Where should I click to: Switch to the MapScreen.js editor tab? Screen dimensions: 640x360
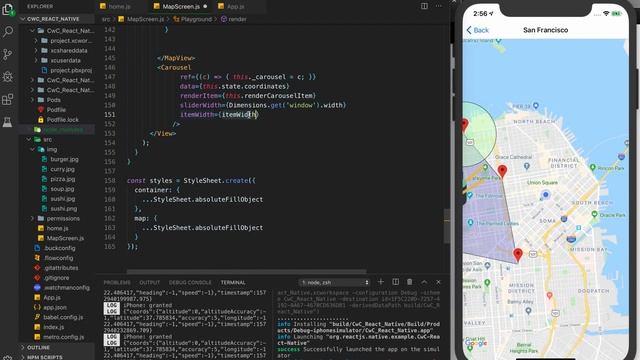tap(181, 6)
